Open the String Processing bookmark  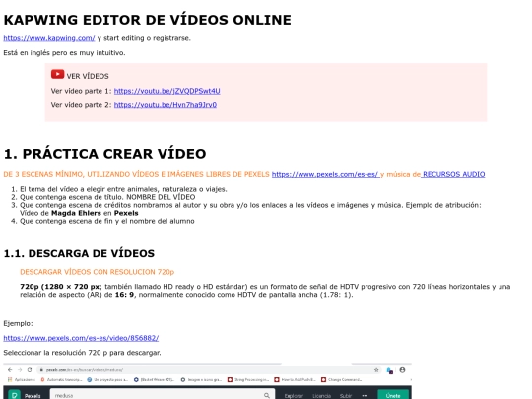click(248, 380)
